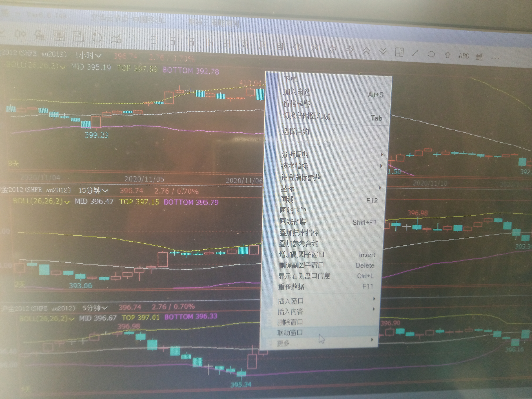Select the line drawing tool icon
This screenshot has width=532, height=399.
415,53
